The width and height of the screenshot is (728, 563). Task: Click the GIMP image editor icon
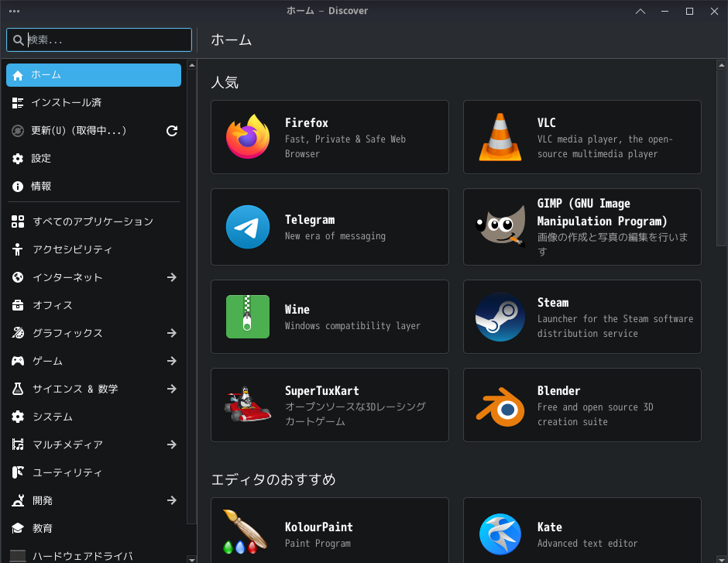click(500, 226)
